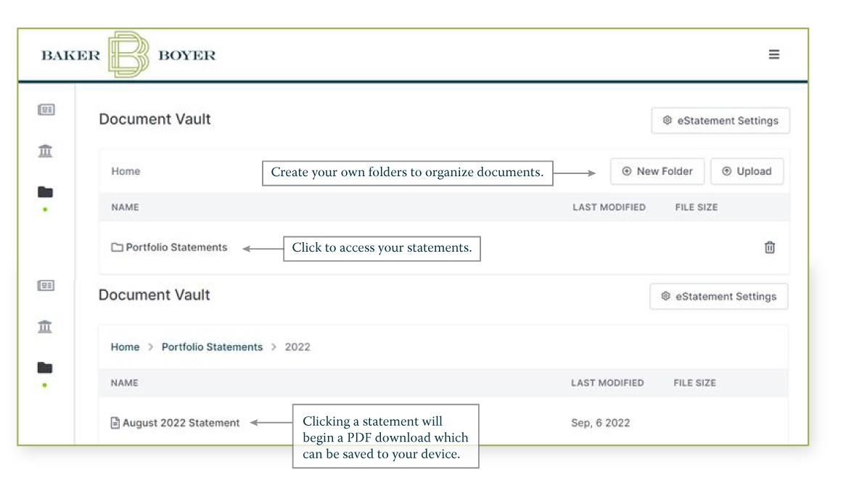
Task: Open the lower eStatement Settings button
Action: [718, 297]
